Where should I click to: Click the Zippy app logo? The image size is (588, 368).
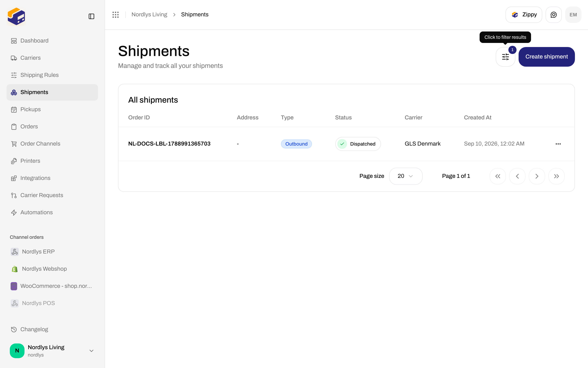(16, 16)
